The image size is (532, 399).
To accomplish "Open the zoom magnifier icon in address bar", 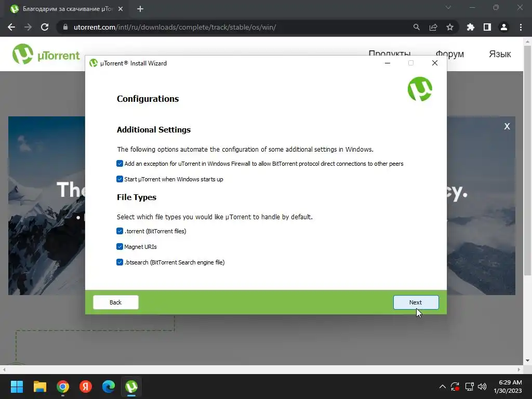I will coord(416,27).
